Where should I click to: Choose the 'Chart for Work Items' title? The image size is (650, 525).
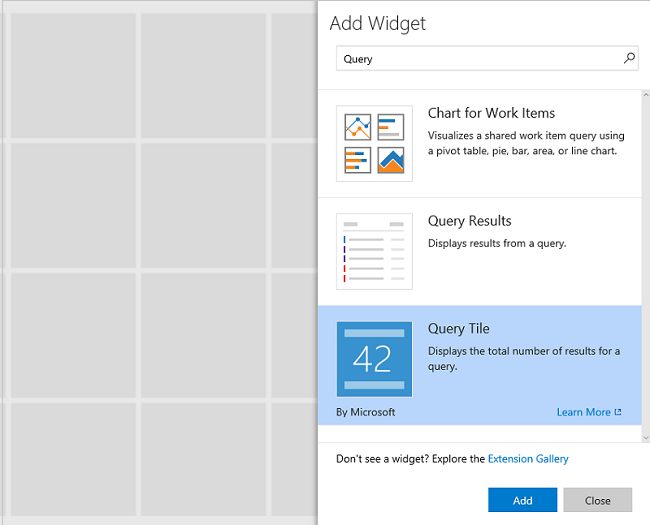point(491,113)
